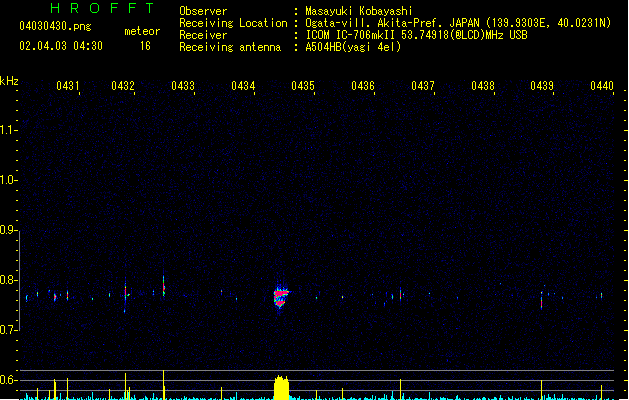Select observer name Masayuki Kobayashi
The height and width of the screenshot is (400, 629).
point(359,11)
